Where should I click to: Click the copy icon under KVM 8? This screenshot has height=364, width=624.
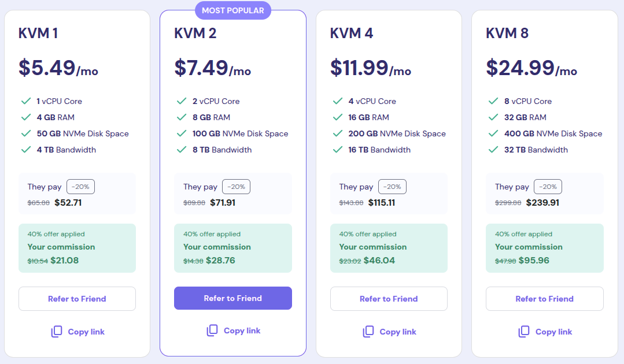click(524, 332)
